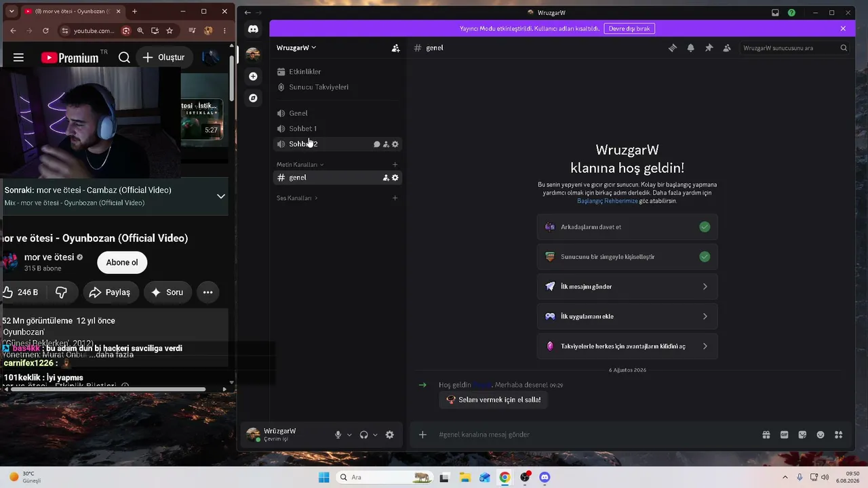Expand the YouTube Mix playlist chevron

tap(220, 197)
